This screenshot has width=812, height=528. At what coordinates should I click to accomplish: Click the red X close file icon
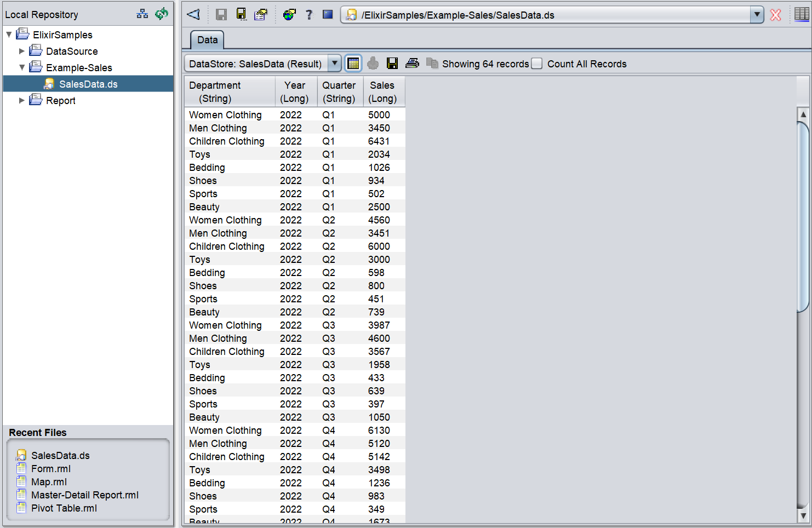click(x=775, y=15)
